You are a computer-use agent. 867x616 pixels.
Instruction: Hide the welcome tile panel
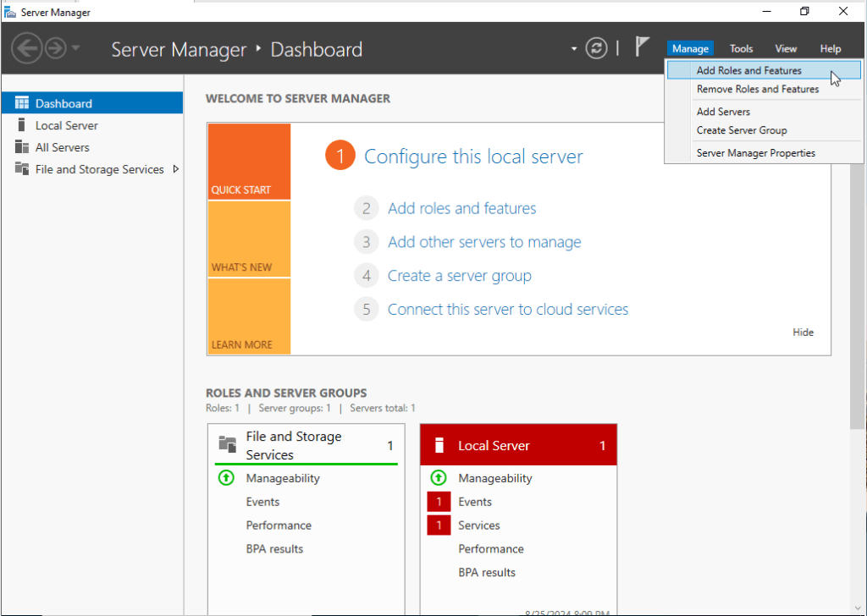tap(803, 333)
